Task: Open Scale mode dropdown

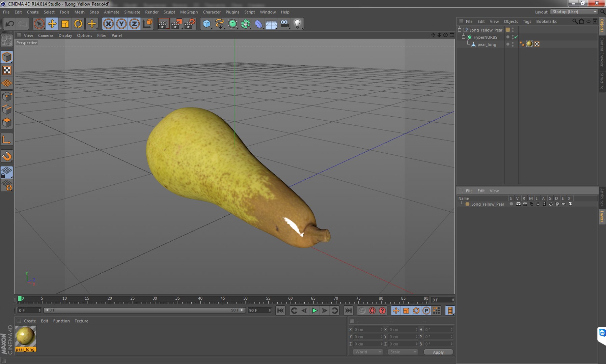Action: click(x=403, y=352)
